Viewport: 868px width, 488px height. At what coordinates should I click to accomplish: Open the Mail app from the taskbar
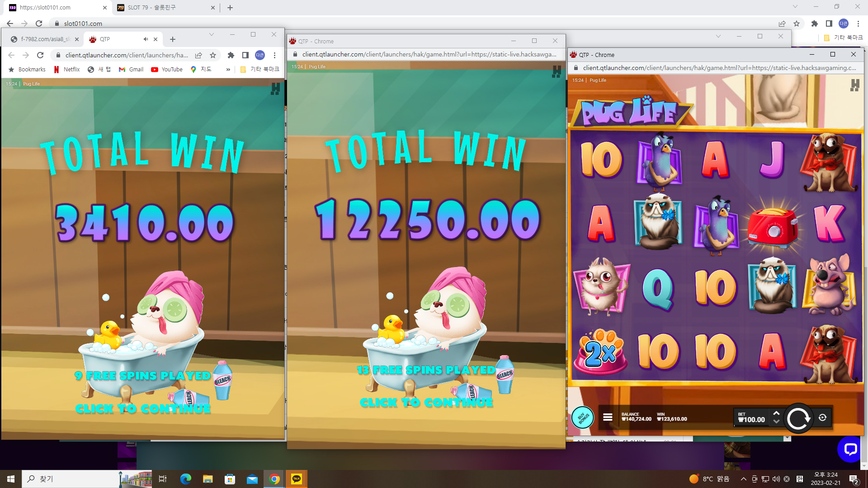pos(252,479)
